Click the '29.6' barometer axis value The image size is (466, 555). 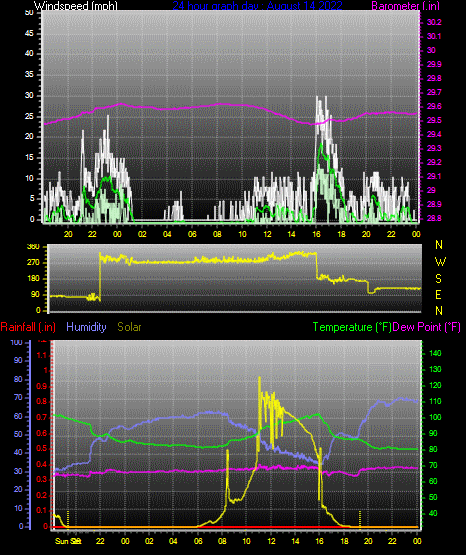coord(434,107)
